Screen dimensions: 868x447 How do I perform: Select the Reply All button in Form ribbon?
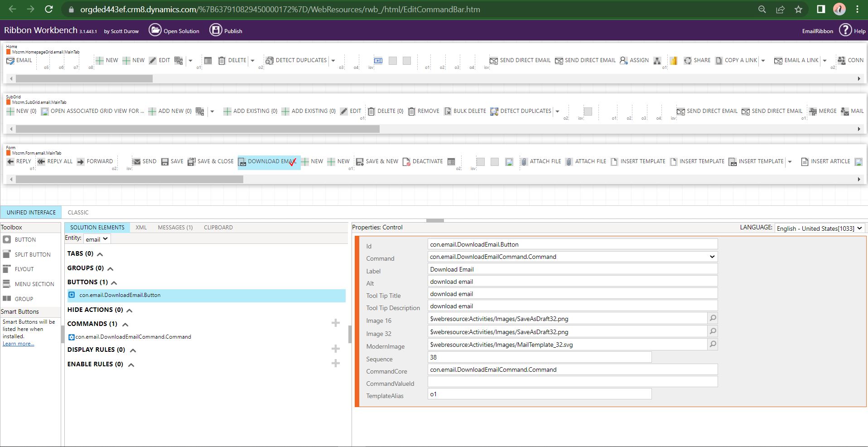pos(55,161)
